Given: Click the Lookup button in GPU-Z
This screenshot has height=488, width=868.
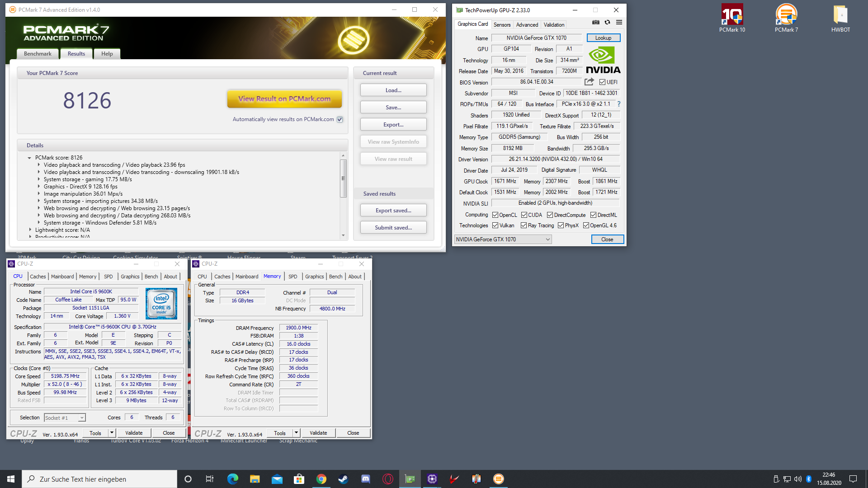Looking at the screenshot, I should click(603, 38).
